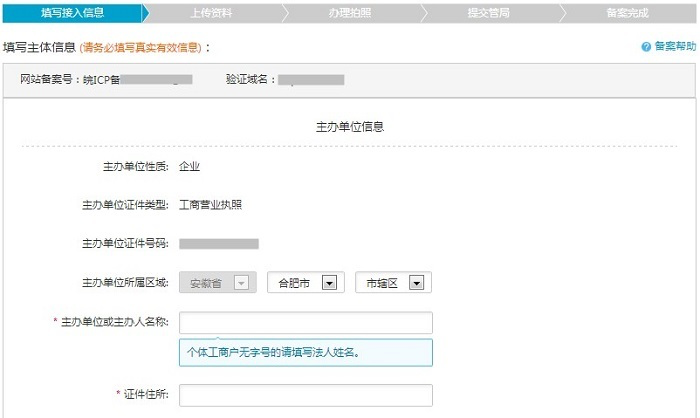
Task: Click the 企业 organization type value
Action: coord(189,167)
